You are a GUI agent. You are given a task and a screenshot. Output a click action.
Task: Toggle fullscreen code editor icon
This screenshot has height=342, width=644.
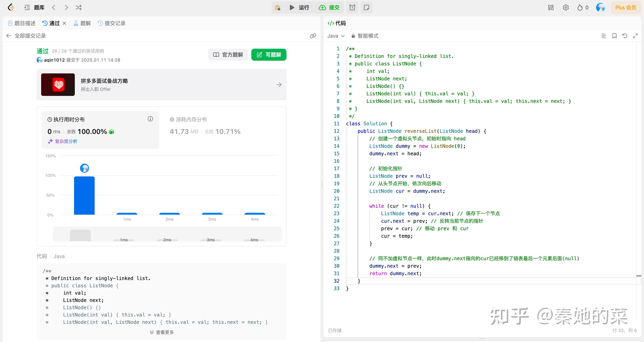point(635,36)
